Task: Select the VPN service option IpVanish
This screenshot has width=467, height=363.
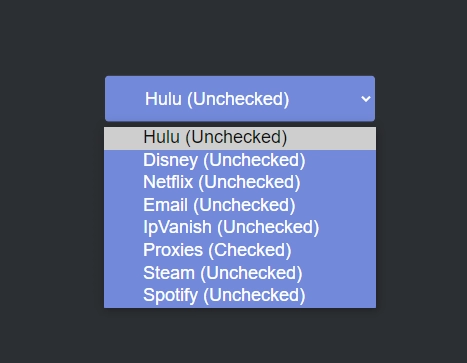Action: tap(240, 227)
